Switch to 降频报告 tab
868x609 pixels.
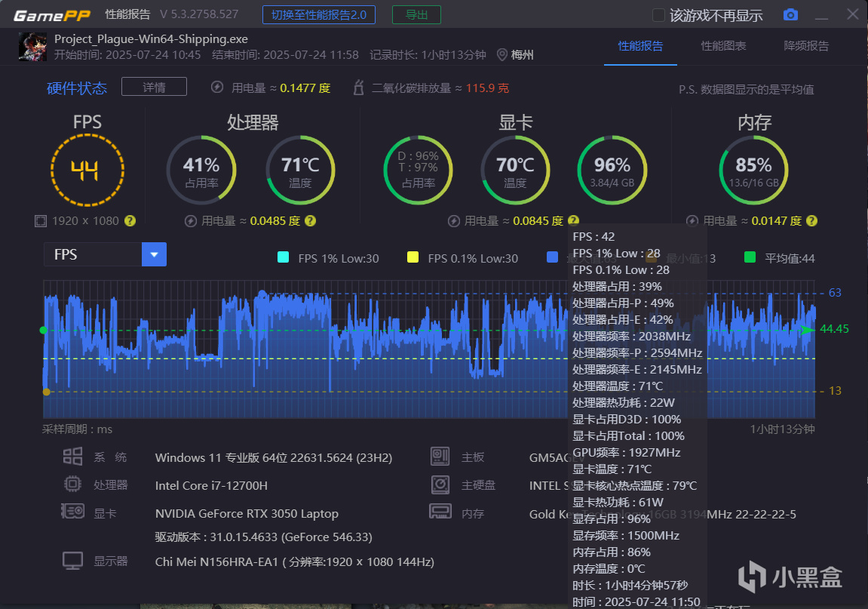tap(807, 46)
